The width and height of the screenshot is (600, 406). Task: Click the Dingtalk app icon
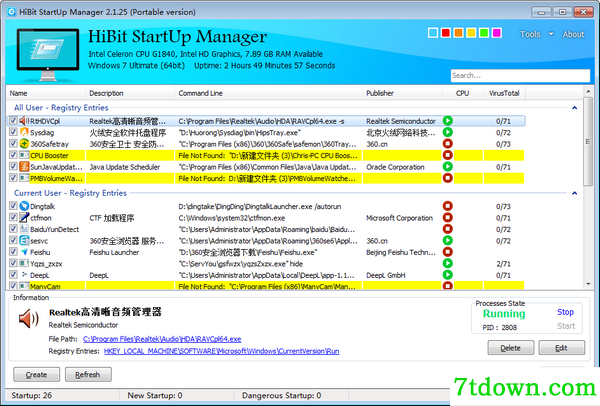click(24, 206)
